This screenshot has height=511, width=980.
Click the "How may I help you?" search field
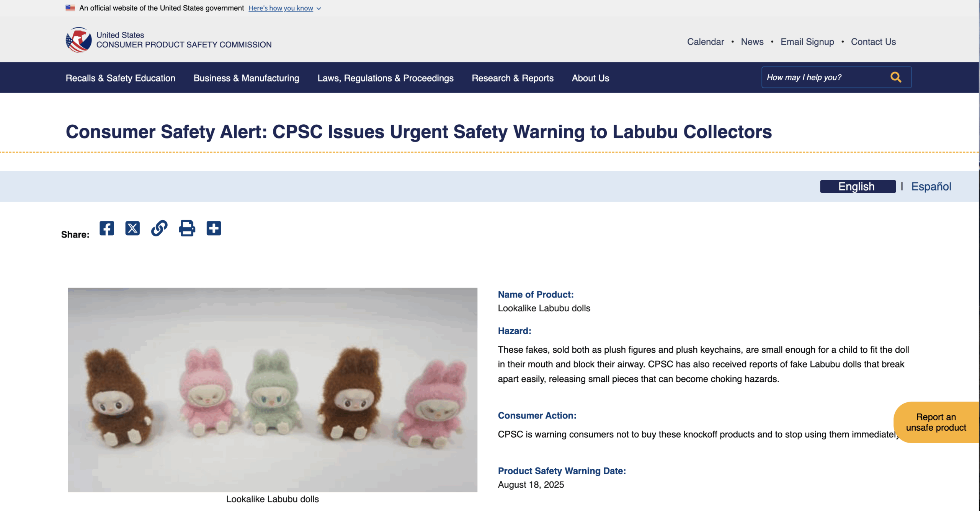[x=823, y=78]
